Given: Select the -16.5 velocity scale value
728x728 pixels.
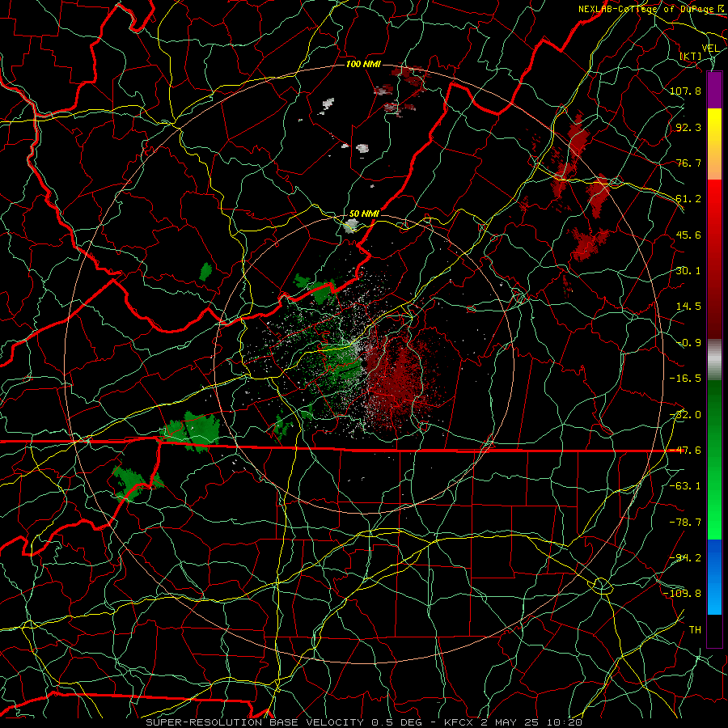Looking at the screenshot, I should click(x=685, y=379).
